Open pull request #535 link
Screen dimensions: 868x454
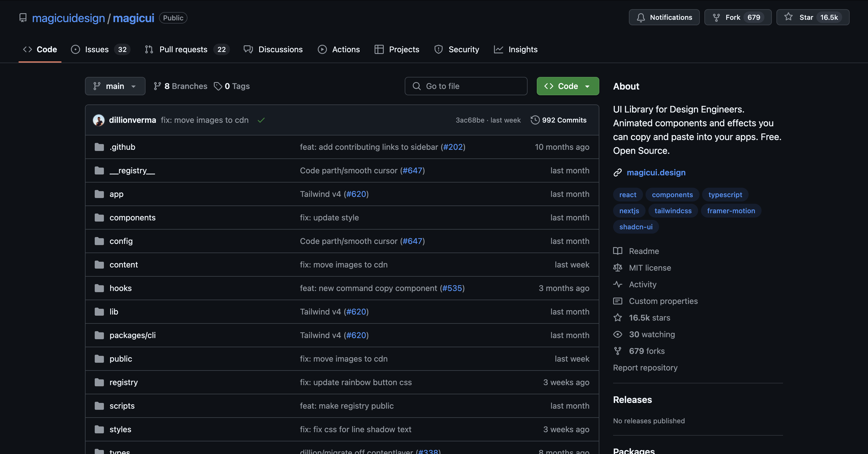pyautogui.click(x=452, y=288)
